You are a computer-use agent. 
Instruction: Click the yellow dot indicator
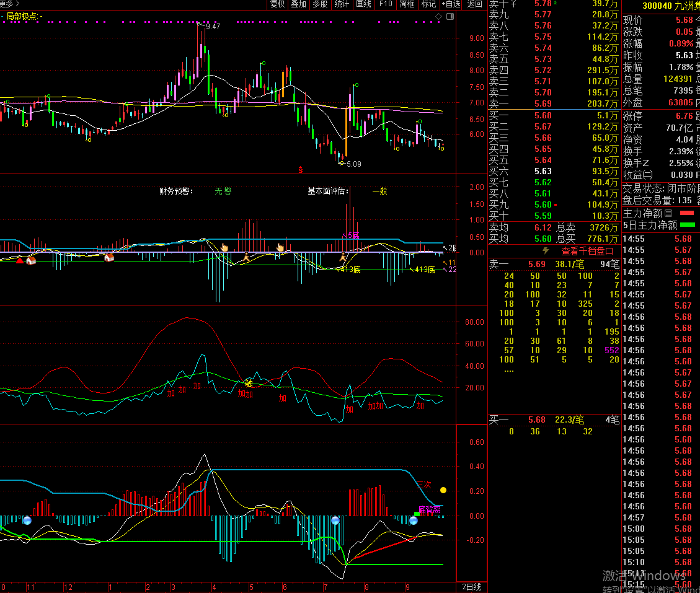[443, 490]
